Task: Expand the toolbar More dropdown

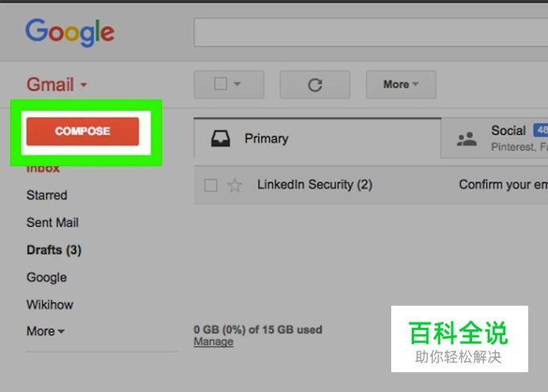Action: 401,85
